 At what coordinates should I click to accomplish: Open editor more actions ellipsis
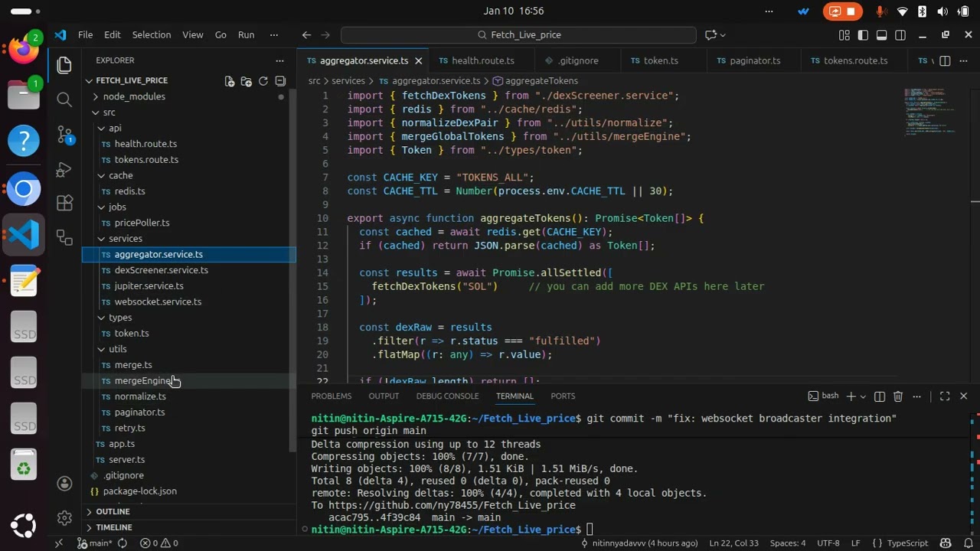965,60
